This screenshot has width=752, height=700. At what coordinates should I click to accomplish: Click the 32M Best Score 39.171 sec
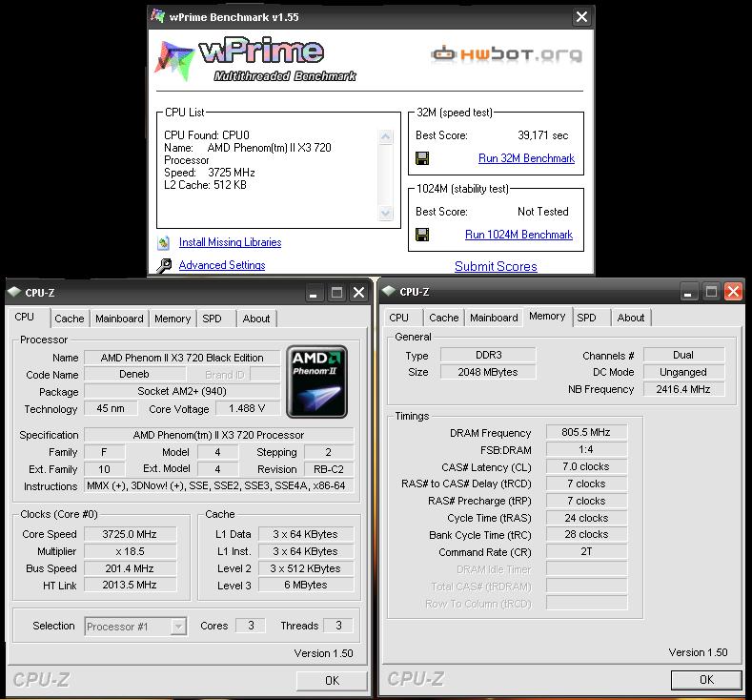[543, 135]
